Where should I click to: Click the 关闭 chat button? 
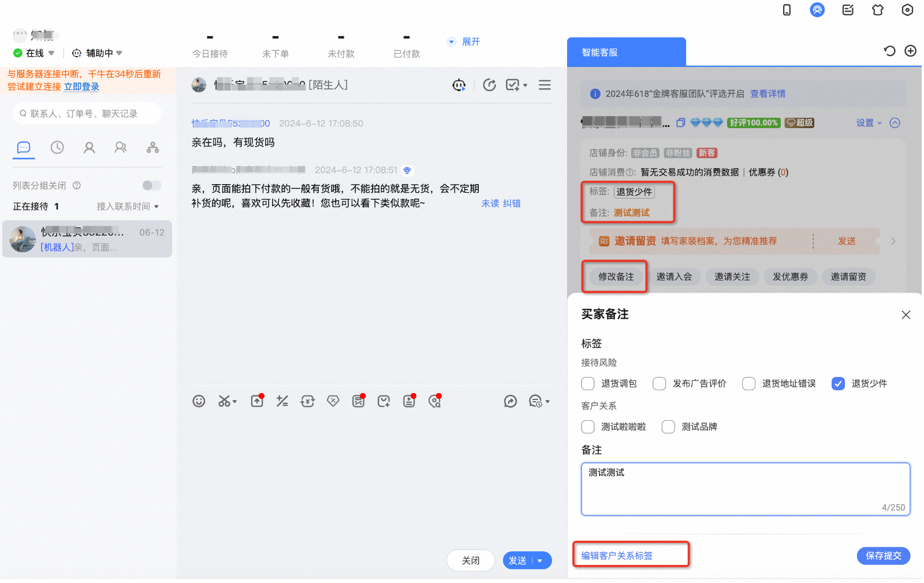471,560
